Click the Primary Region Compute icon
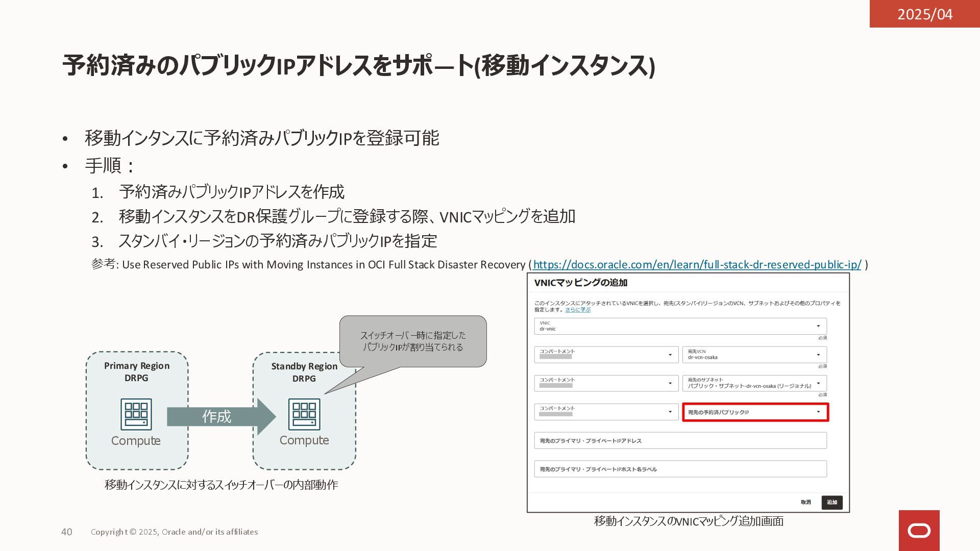Screen dimensions: 980x551 (x=136, y=414)
